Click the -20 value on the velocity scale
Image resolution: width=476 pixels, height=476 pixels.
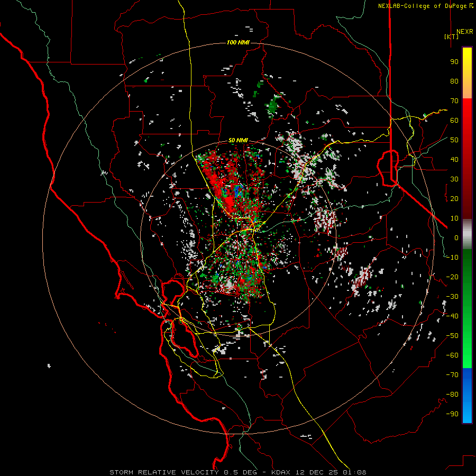pyautogui.click(x=452, y=277)
